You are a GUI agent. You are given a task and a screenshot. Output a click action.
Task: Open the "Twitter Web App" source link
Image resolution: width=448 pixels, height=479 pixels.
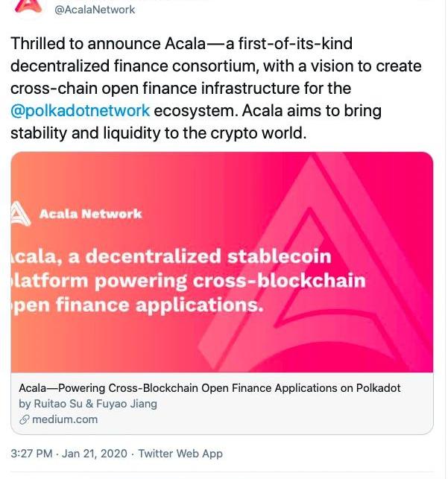pos(180,453)
